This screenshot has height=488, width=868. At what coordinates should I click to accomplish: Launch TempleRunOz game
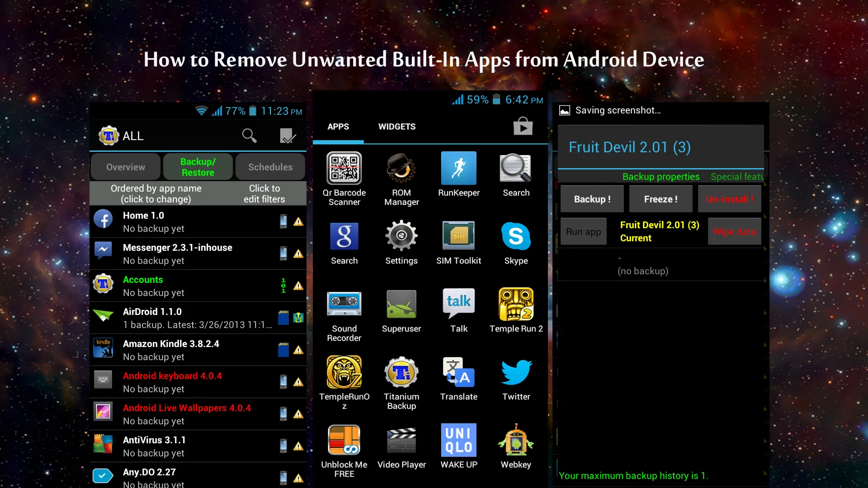(x=344, y=383)
